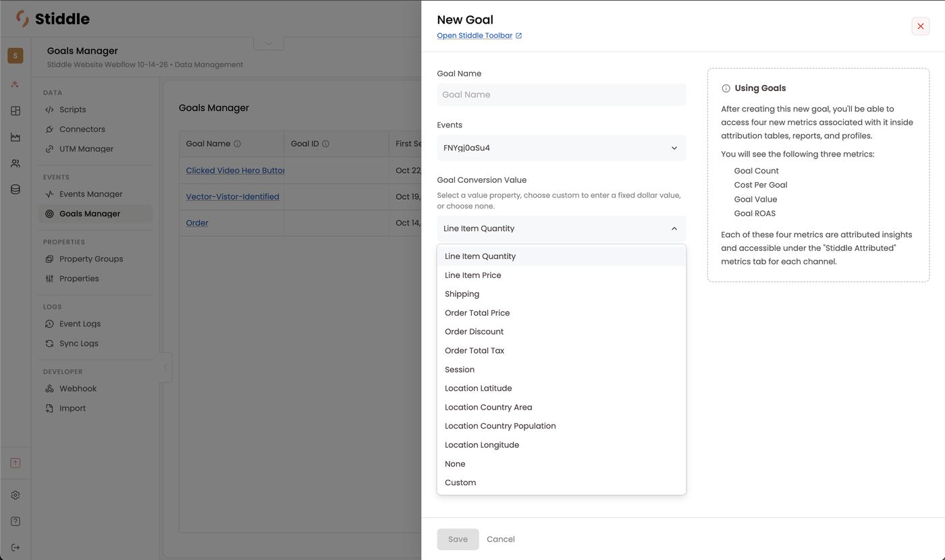945x560 pixels.
Task: Collapse the sidebar using the chevron handle
Action: point(165,368)
